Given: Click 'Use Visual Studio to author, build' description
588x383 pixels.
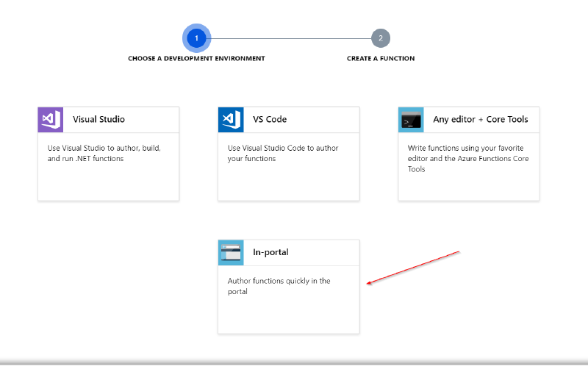Looking at the screenshot, I should click(x=104, y=153).
